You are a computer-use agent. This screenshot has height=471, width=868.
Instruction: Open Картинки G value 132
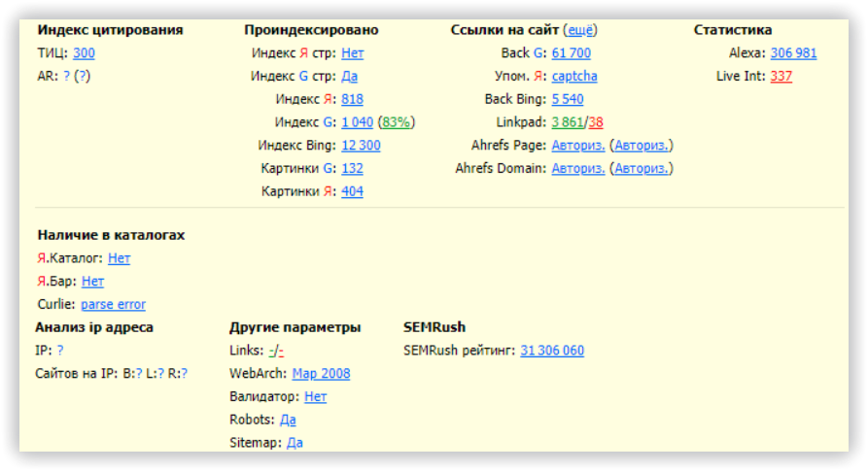(352, 169)
